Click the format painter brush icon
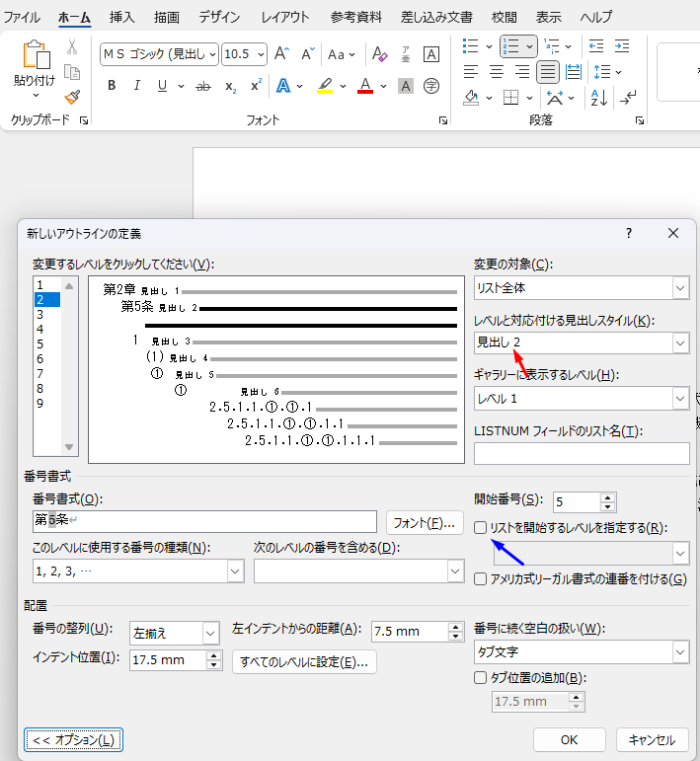 pyautogui.click(x=72, y=96)
